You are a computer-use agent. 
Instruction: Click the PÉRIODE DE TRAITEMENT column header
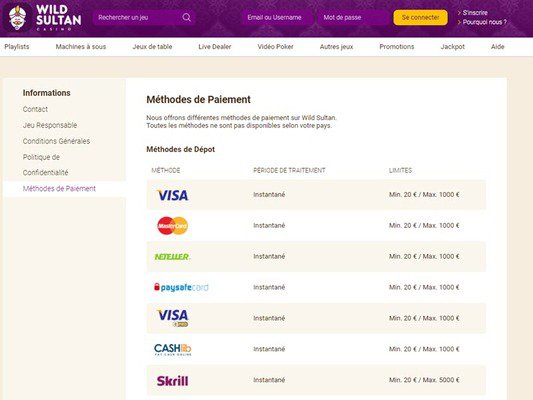289,171
